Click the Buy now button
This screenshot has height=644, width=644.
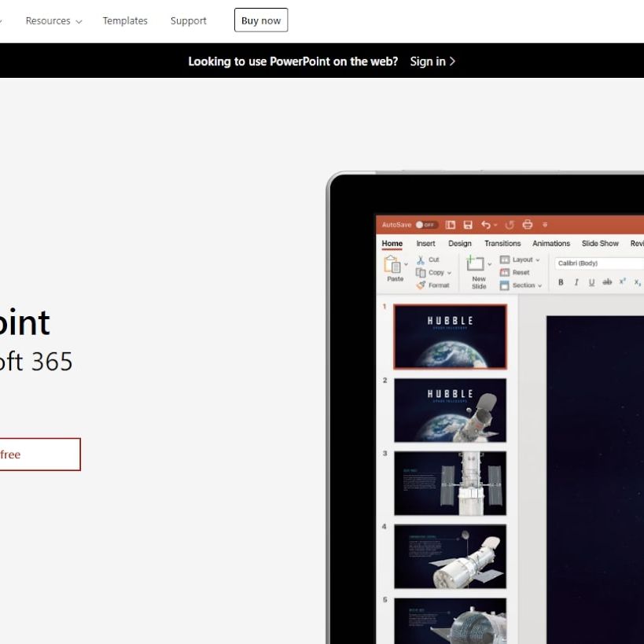[261, 20]
